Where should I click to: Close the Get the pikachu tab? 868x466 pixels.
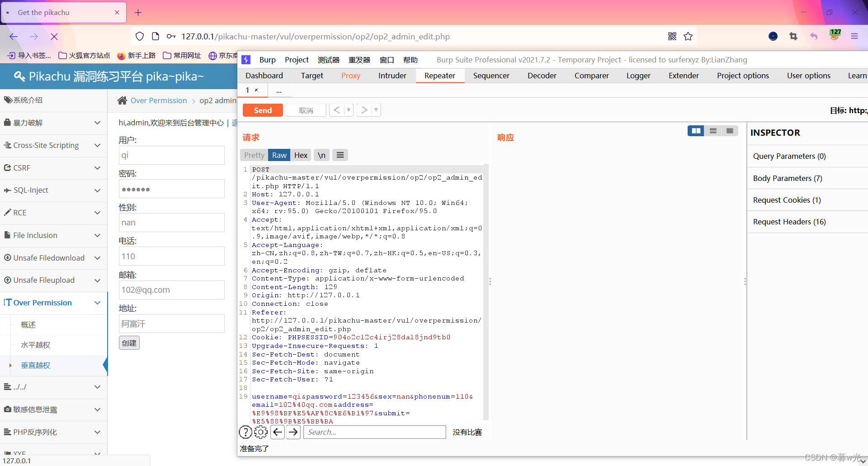(117, 13)
